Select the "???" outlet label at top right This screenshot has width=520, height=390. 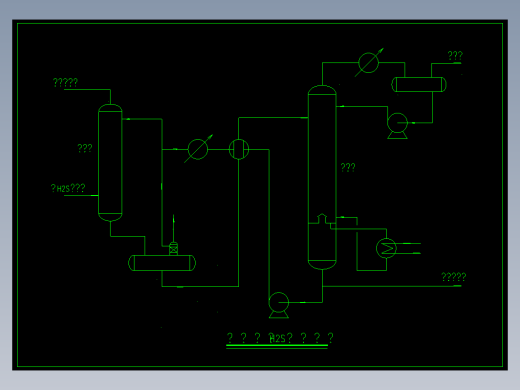[455, 55]
